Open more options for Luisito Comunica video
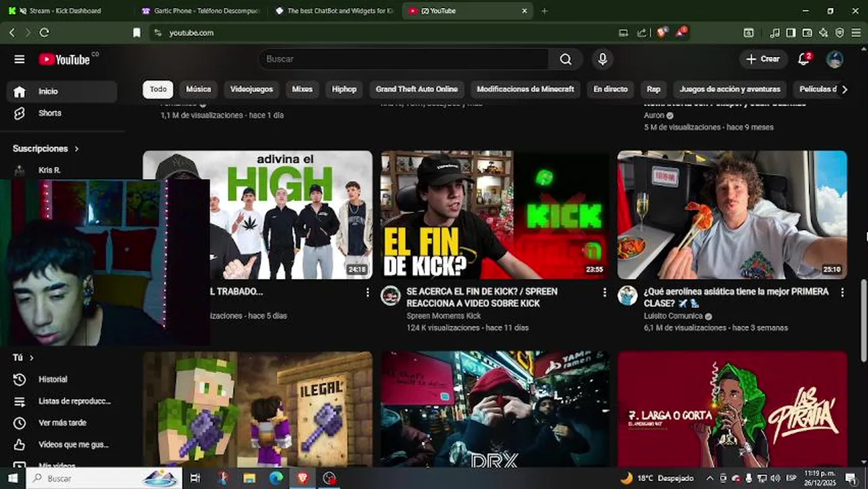868x489 pixels. pos(842,292)
